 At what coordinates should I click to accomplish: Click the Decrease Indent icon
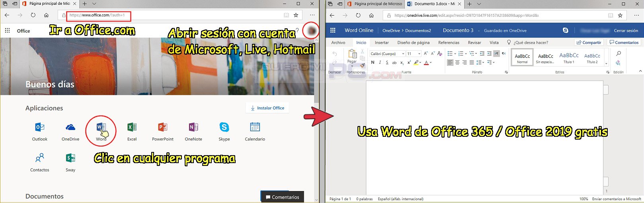482,53
